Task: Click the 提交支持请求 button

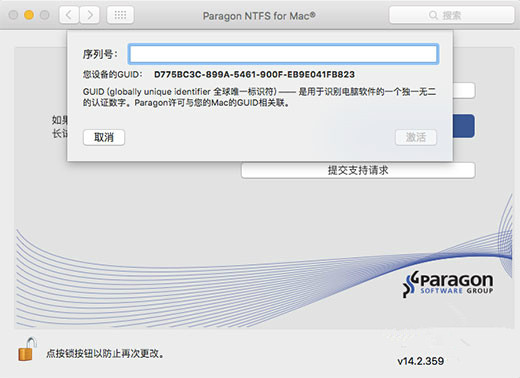Action: click(358, 170)
